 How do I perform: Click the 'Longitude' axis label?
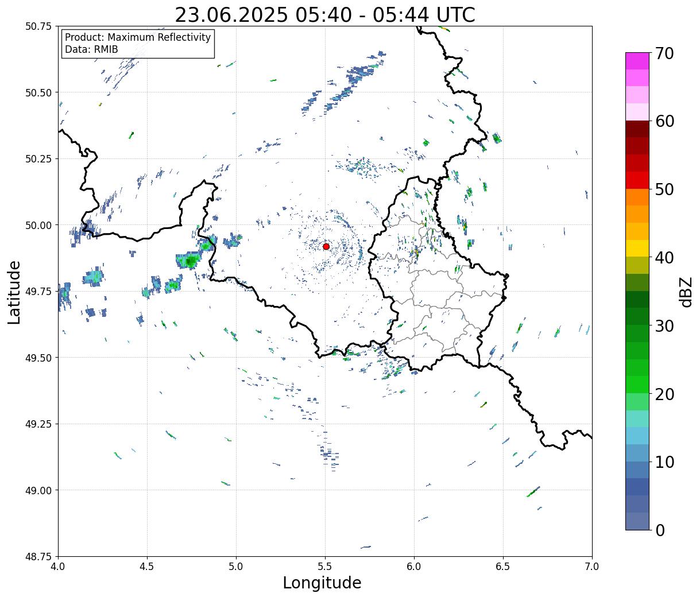coord(322,583)
